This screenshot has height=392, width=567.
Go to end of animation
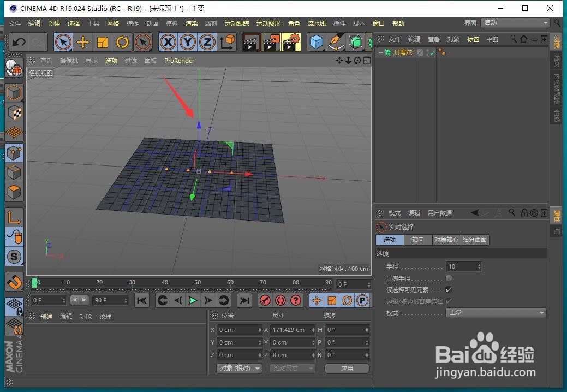pyautogui.click(x=245, y=300)
